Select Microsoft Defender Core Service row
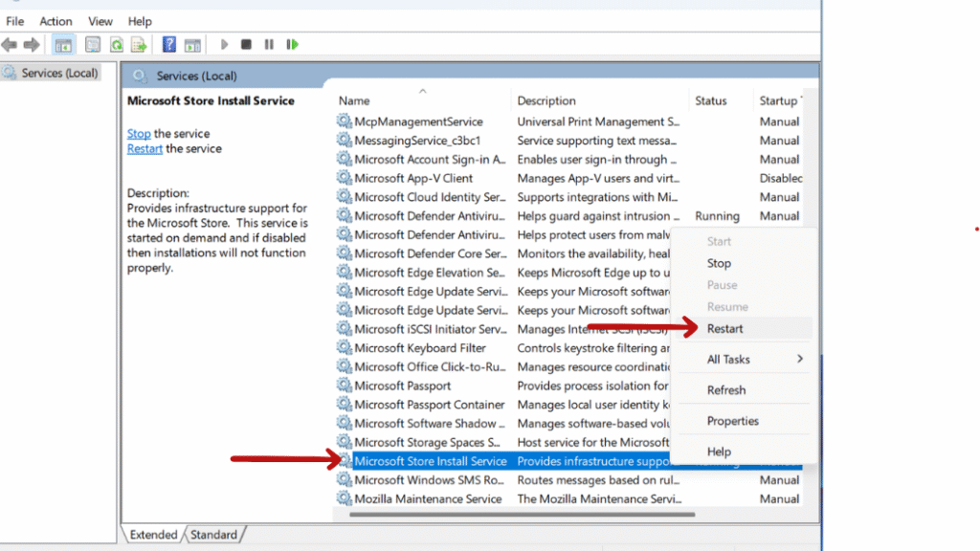 click(431, 253)
